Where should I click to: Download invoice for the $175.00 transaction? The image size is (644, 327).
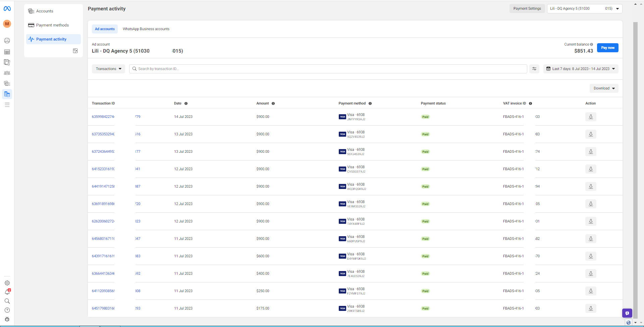591,309
